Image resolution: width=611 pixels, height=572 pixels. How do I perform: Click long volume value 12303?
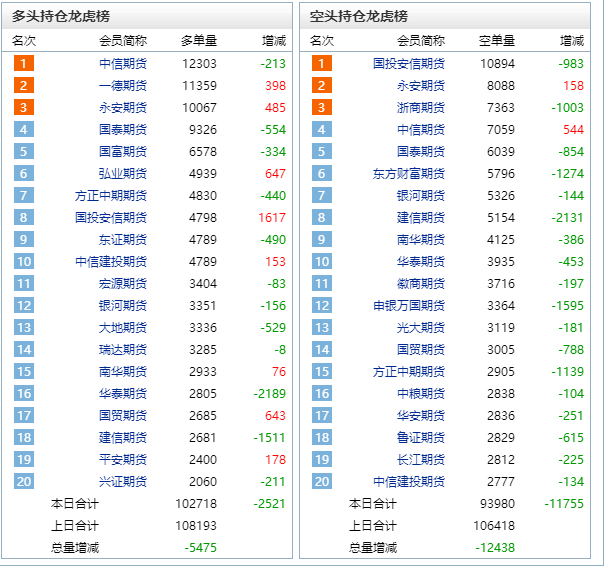point(200,64)
